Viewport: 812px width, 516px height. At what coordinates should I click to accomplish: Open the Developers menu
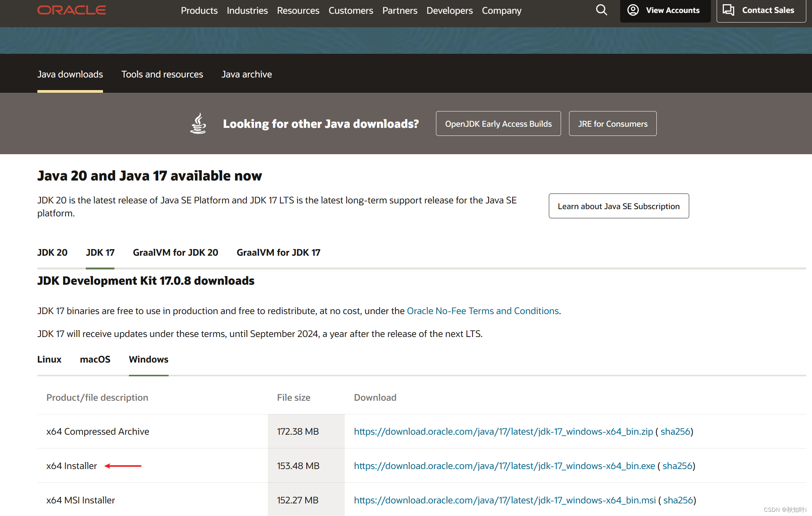450,11
